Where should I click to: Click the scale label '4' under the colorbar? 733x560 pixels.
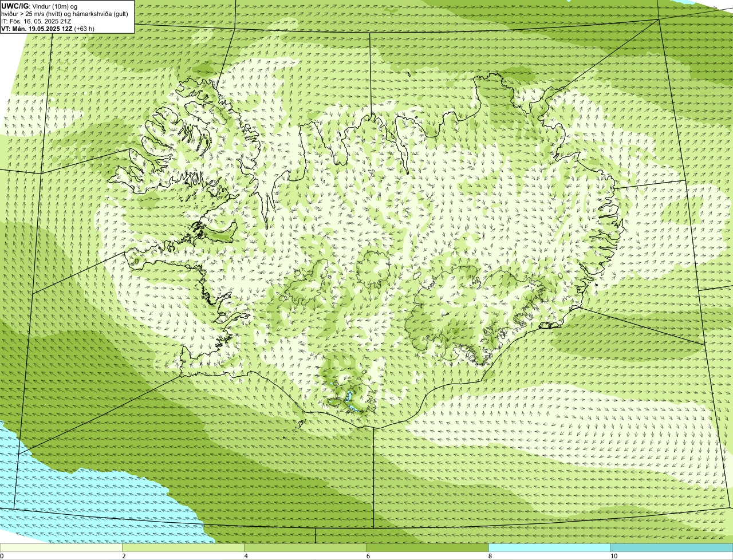(x=246, y=556)
